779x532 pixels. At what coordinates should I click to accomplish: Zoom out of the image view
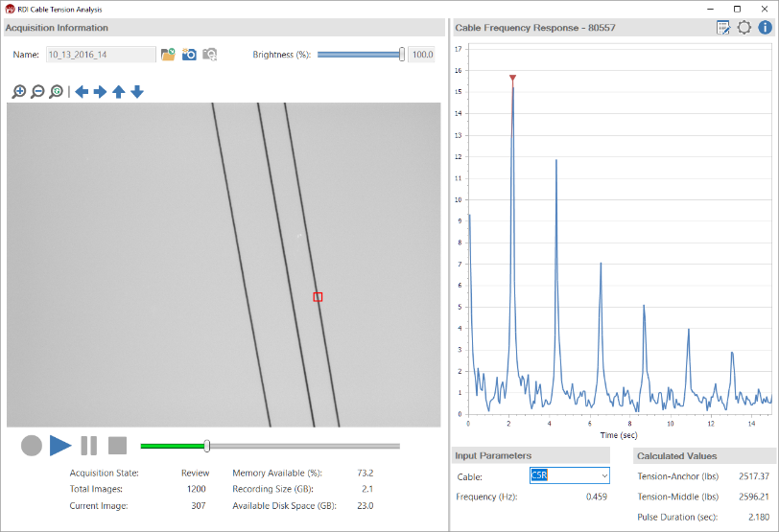(37, 91)
